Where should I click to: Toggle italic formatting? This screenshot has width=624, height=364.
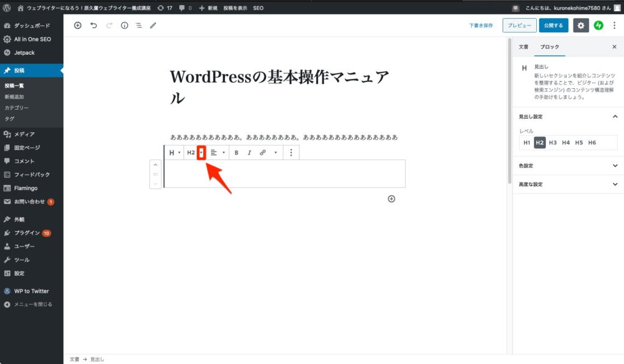pyautogui.click(x=249, y=153)
